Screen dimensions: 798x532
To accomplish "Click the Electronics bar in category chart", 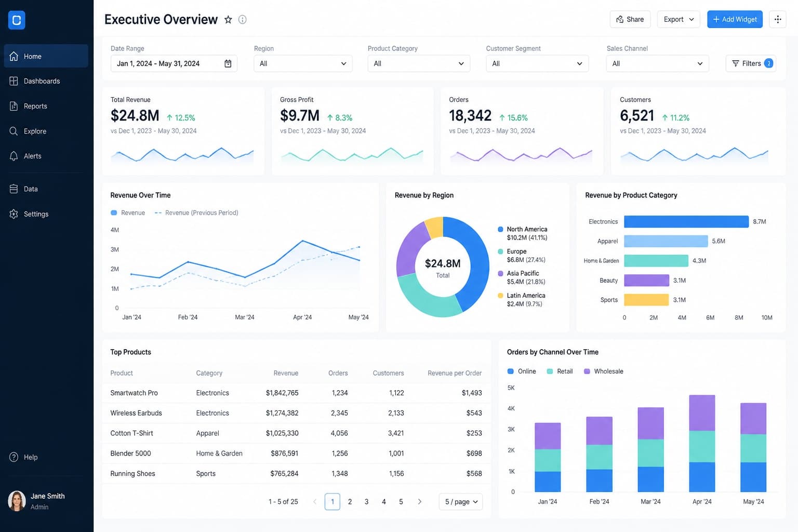I will tap(686, 221).
